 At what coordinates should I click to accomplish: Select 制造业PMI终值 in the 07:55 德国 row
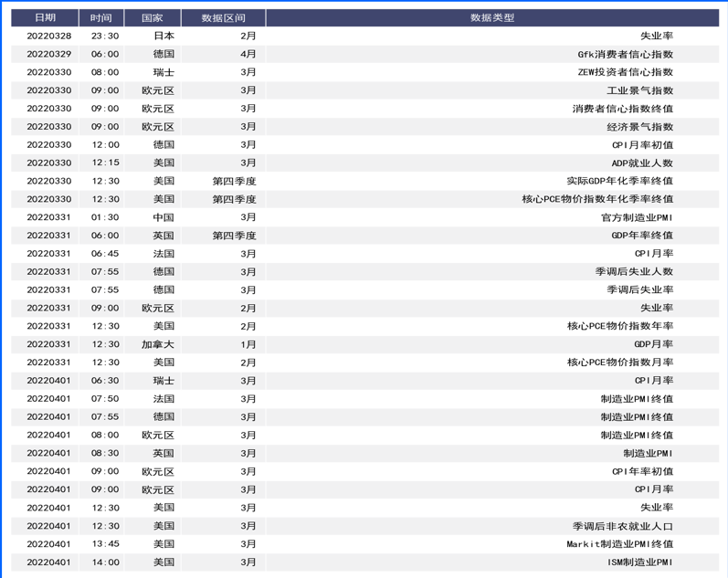pos(637,416)
